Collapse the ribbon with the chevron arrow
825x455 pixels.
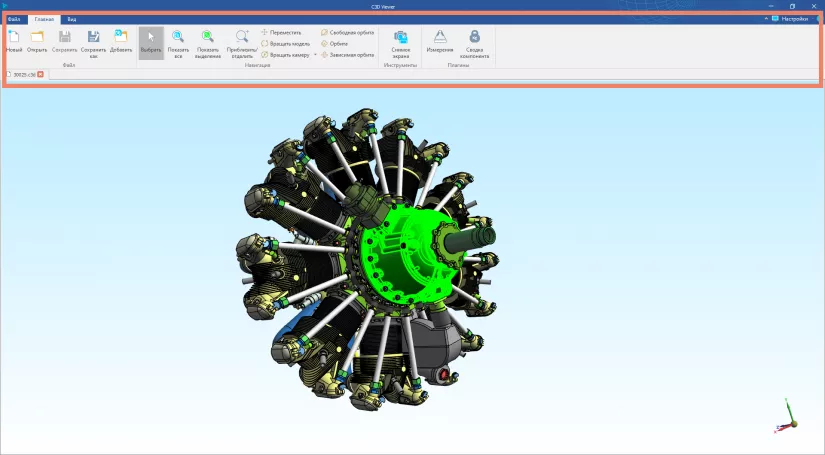pyautogui.click(x=766, y=19)
